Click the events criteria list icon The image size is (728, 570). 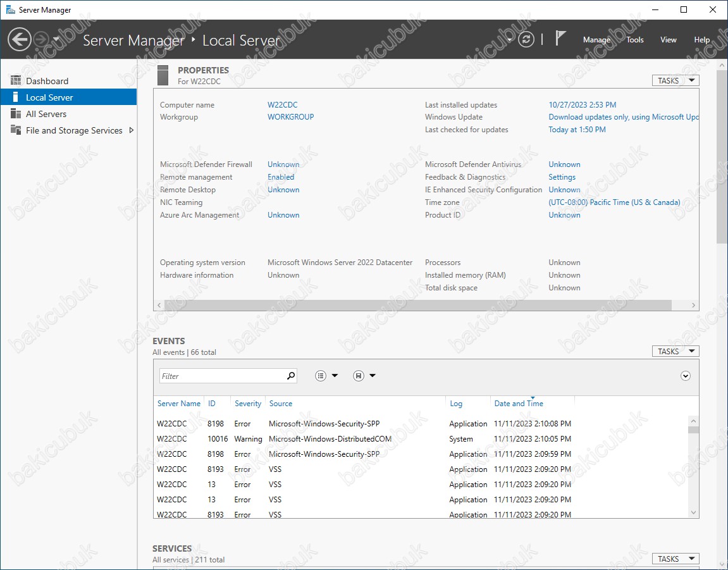point(321,376)
